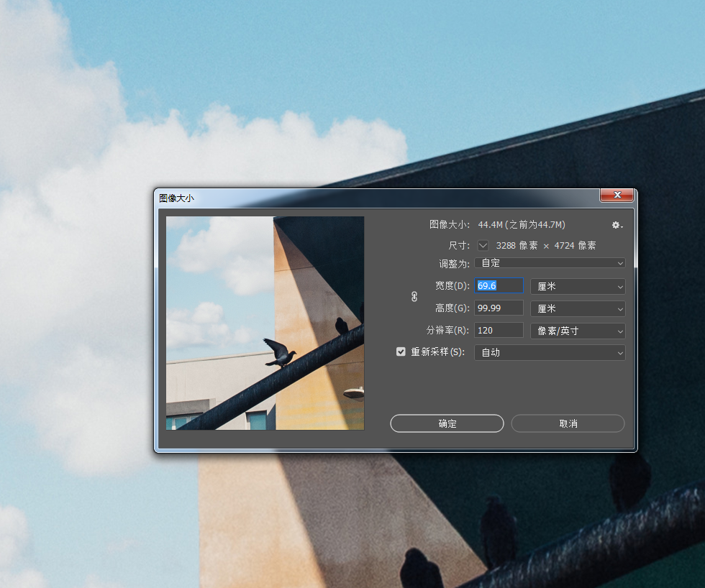
Task: Cancel the dialog with 取消 button
Action: 568,423
